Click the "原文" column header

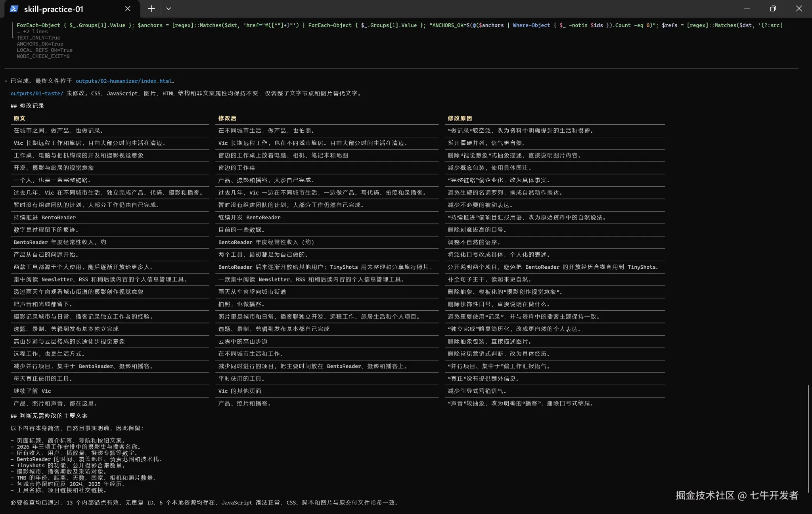pyautogui.click(x=19, y=118)
